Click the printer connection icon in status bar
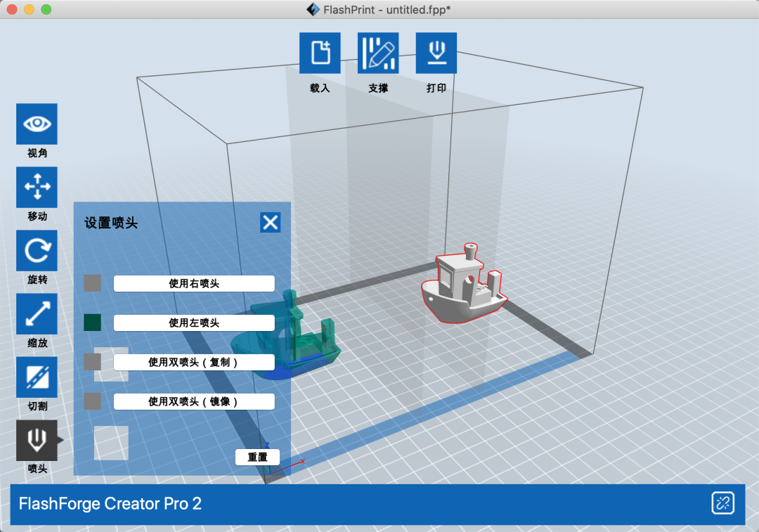The width and height of the screenshot is (759, 532). (x=722, y=503)
